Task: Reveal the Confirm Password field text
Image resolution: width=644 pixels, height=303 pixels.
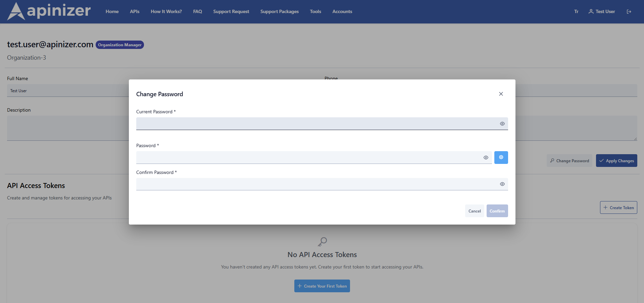Action: (x=502, y=184)
